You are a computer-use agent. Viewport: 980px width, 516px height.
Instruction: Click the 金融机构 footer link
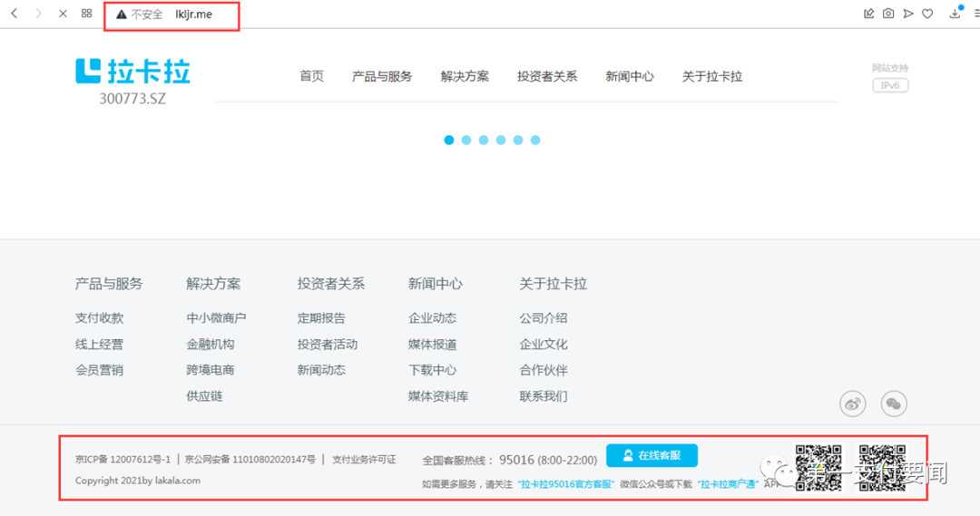[x=210, y=345]
